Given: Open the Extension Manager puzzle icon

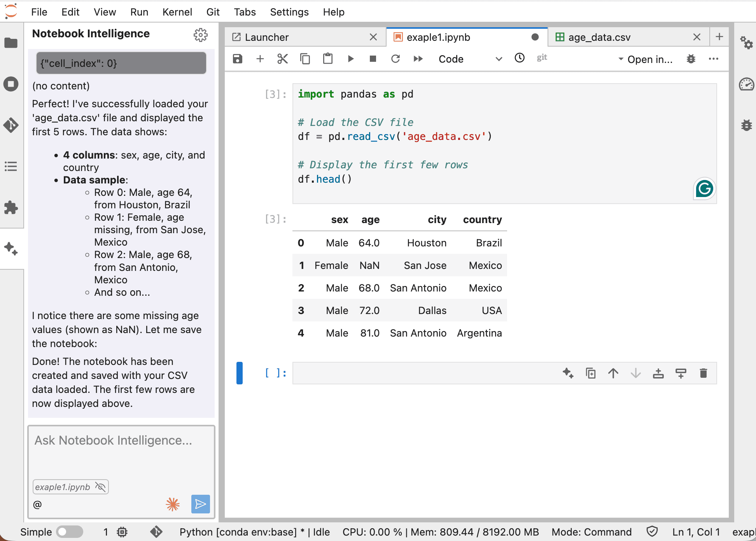Looking at the screenshot, I should pyautogui.click(x=11, y=208).
